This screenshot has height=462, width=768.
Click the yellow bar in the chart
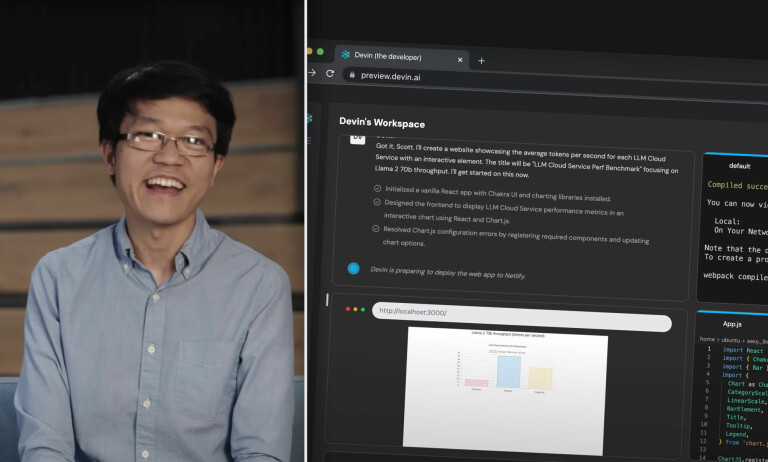540,379
